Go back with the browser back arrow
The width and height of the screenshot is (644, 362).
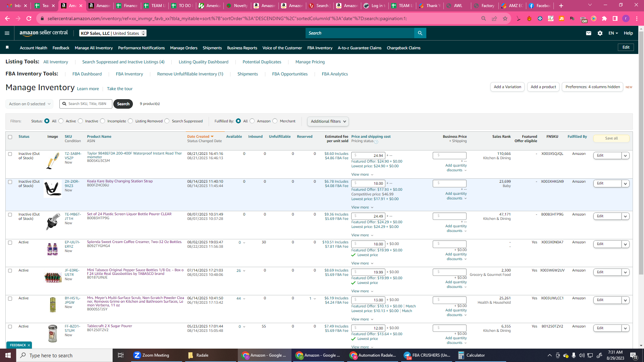click(7, 18)
